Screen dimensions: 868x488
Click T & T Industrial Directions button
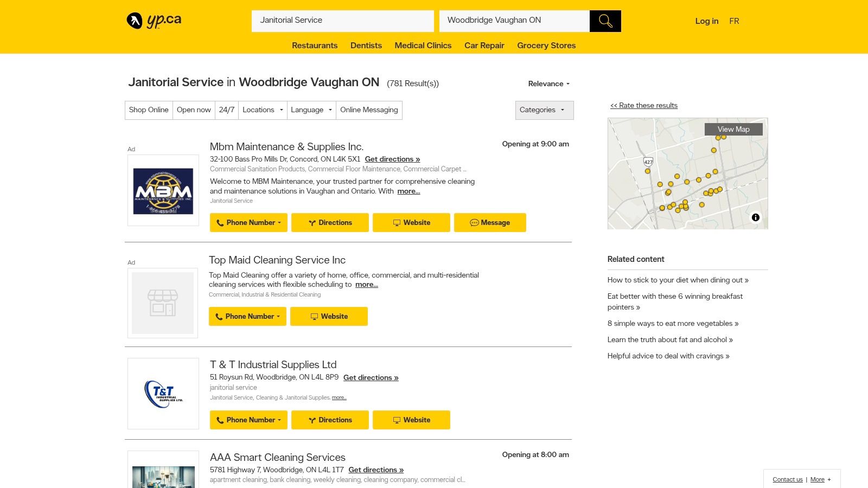[x=330, y=420]
